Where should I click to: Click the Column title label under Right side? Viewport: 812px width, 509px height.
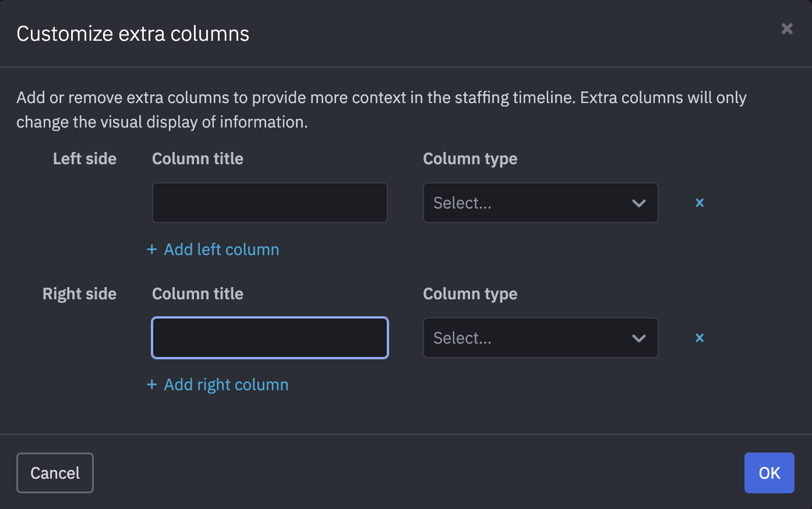click(197, 294)
